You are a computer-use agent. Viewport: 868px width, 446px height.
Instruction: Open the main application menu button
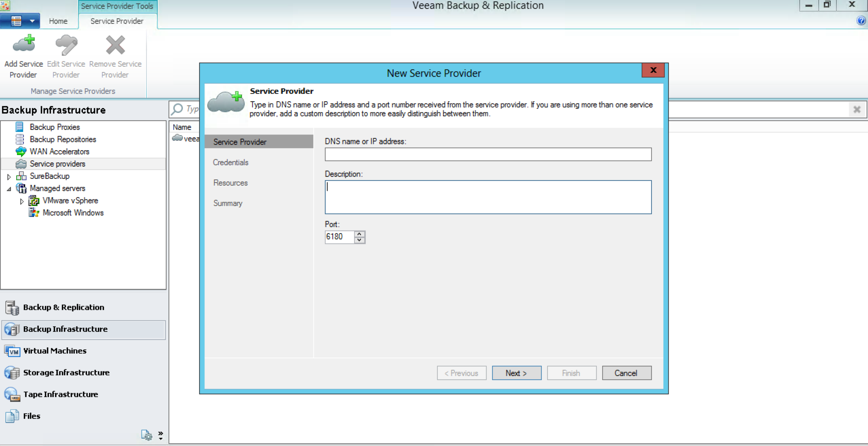tap(20, 21)
